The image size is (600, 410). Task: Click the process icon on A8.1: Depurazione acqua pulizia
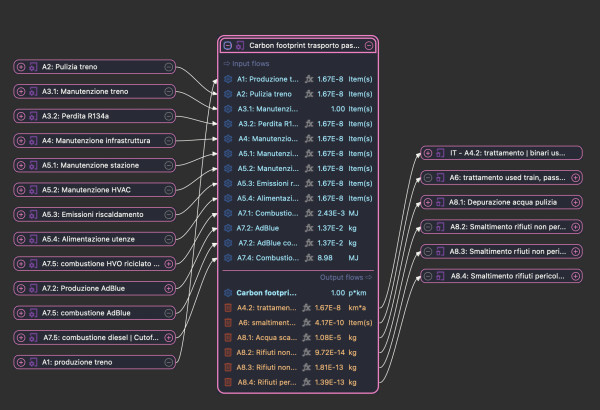(441, 201)
